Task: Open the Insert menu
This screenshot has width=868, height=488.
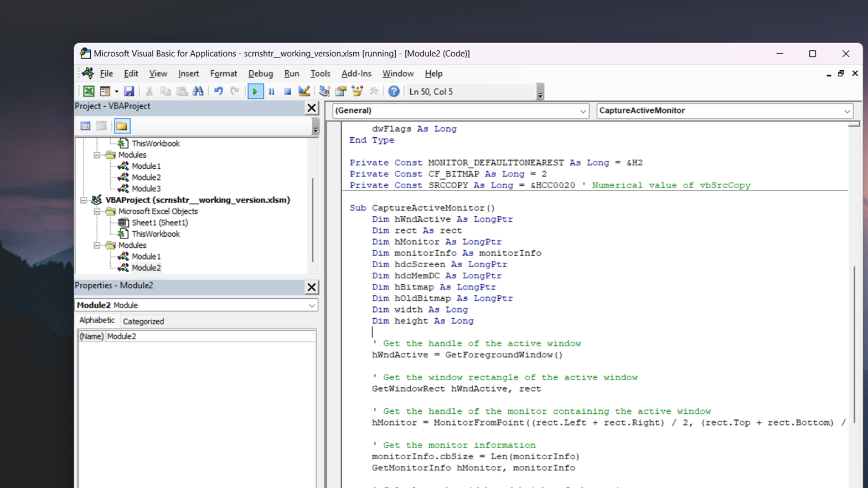Action: pyautogui.click(x=188, y=74)
